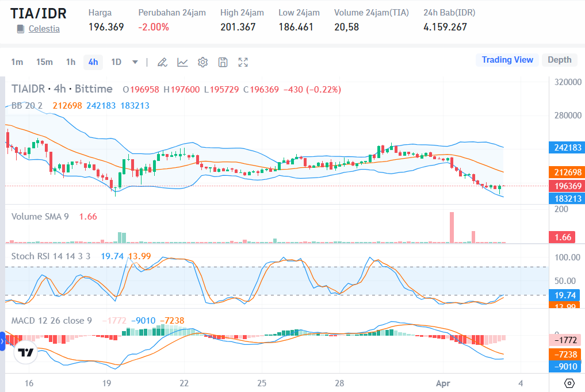Open the chart settings gear icon
The width and height of the screenshot is (585, 392).
(202, 62)
